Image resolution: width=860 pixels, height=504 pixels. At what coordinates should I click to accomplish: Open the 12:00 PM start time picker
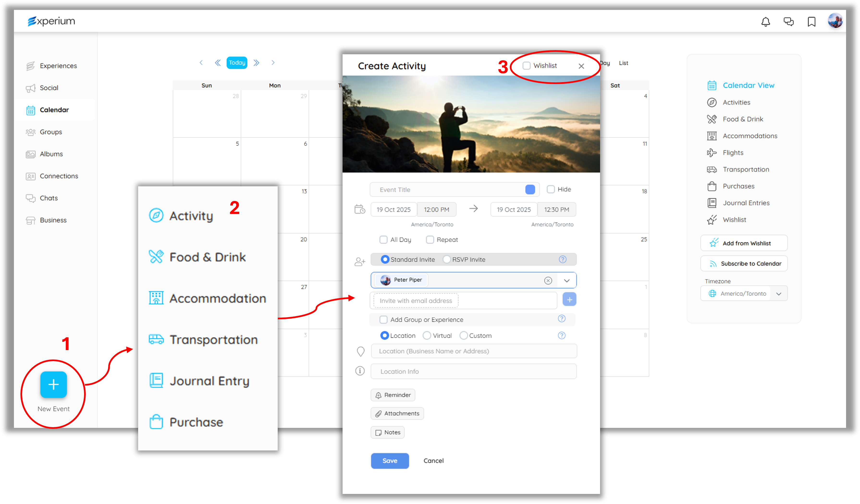coord(436,209)
